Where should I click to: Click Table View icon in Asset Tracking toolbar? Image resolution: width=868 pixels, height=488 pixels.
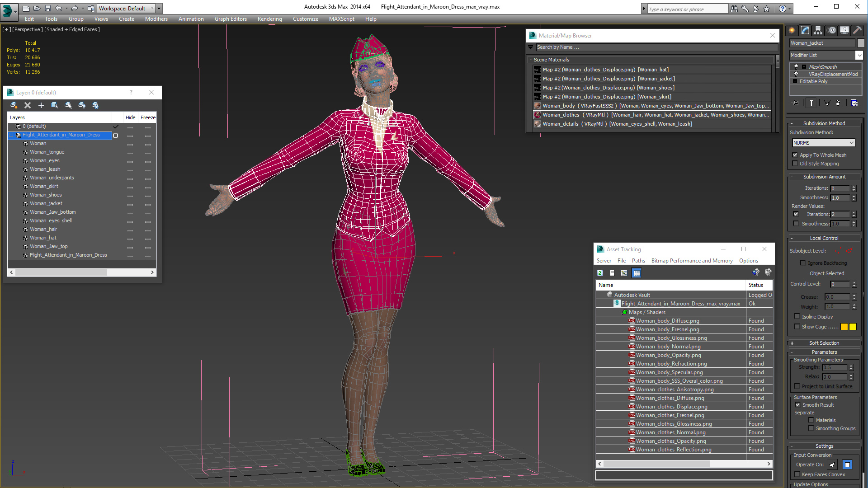(x=637, y=273)
